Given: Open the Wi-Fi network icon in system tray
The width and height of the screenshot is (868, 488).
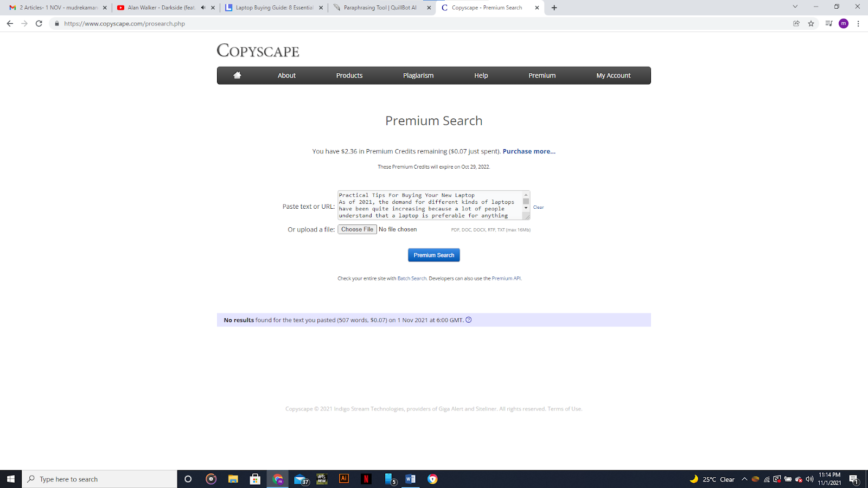Looking at the screenshot, I should [x=767, y=479].
